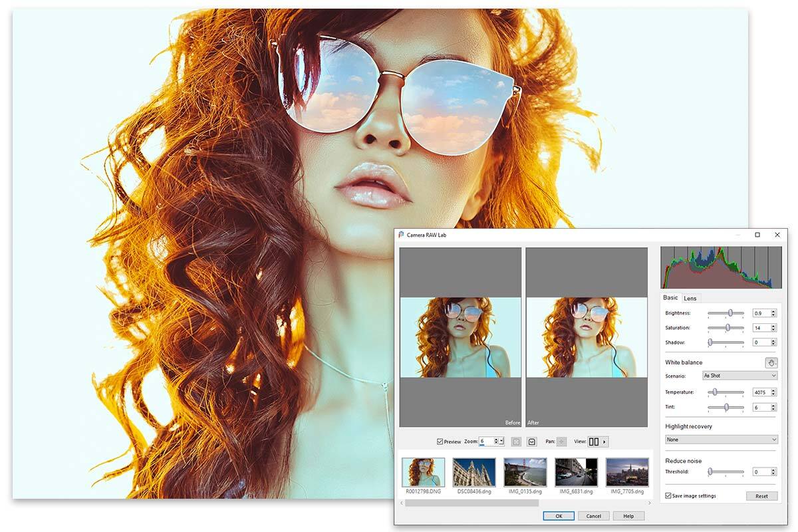The height and width of the screenshot is (532, 798).
Task: Click the side-by-side View mode icon
Action: (x=594, y=442)
